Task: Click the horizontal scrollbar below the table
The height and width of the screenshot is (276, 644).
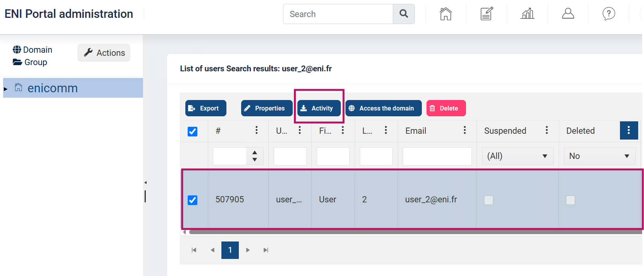Action: click(x=415, y=232)
